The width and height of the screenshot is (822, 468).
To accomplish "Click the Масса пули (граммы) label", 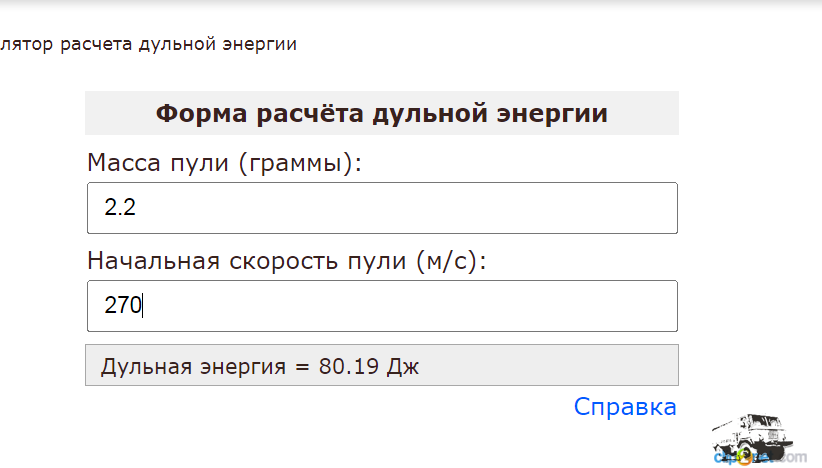I will pyautogui.click(x=224, y=163).
